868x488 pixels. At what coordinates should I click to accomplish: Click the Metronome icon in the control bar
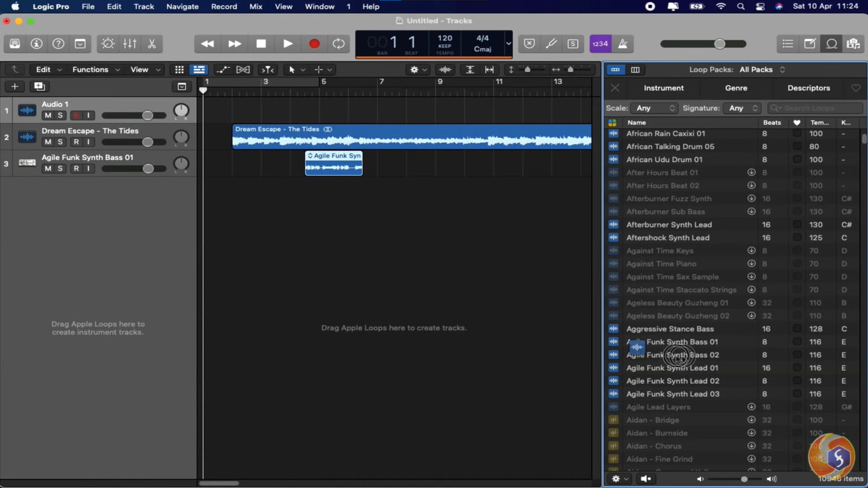pyautogui.click(x=622, y=43)
